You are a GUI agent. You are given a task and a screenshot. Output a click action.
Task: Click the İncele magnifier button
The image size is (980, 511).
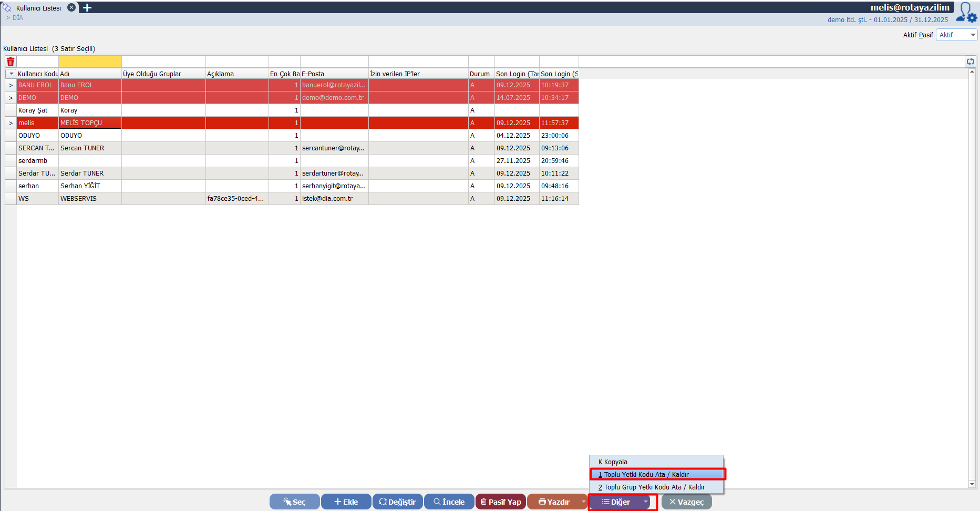(449, 502)
